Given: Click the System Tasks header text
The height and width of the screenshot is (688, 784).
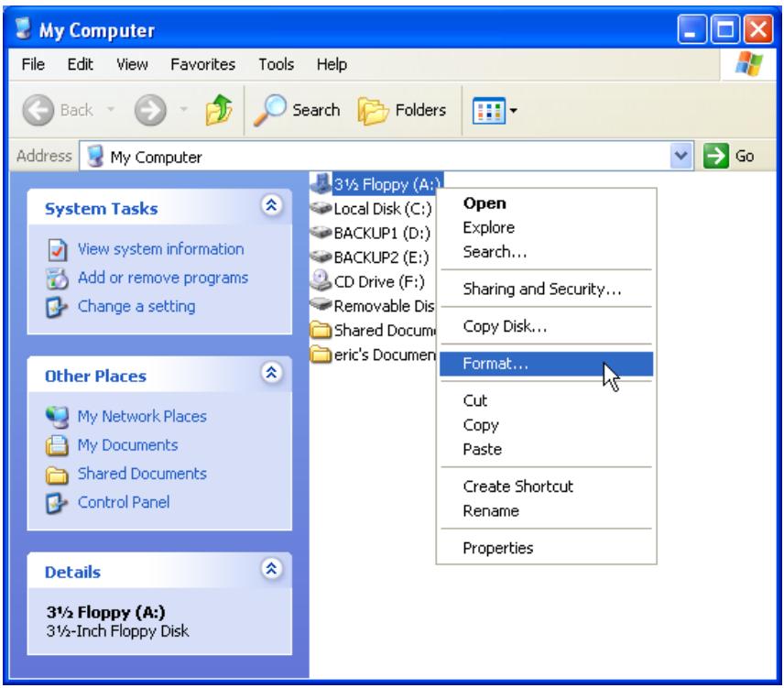Looking at the screenshot, I should [101, 209].
